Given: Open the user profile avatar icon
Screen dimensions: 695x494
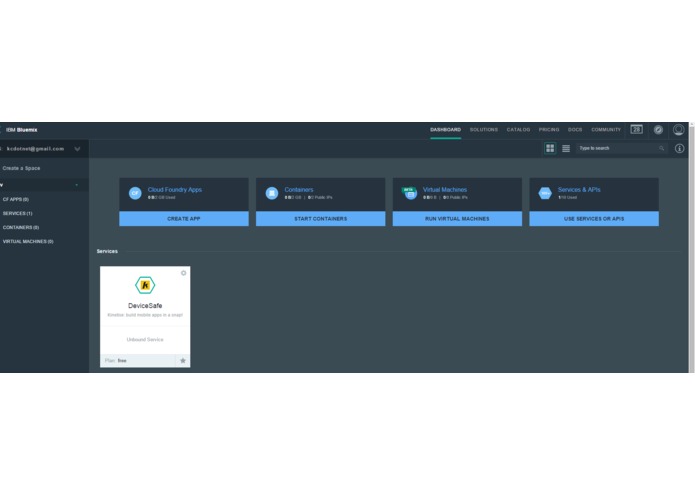Looking at the screenshot, I should pyautogui.click(x=678, y=130).
